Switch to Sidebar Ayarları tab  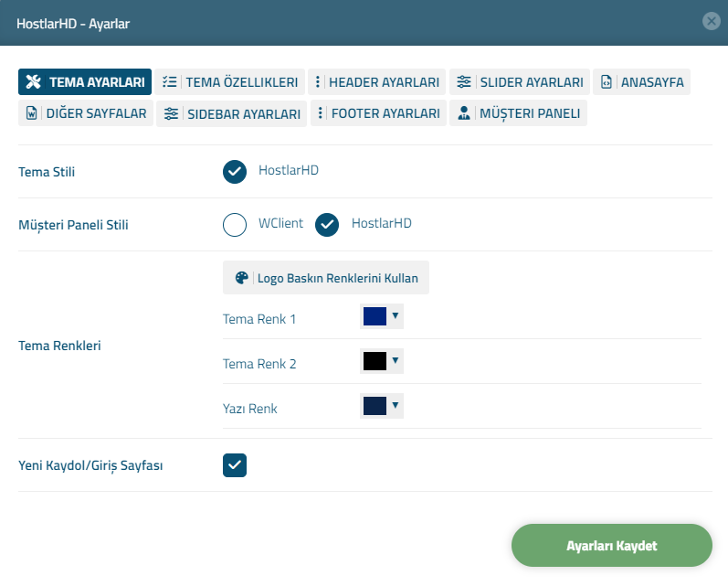(x=231, y=113)
